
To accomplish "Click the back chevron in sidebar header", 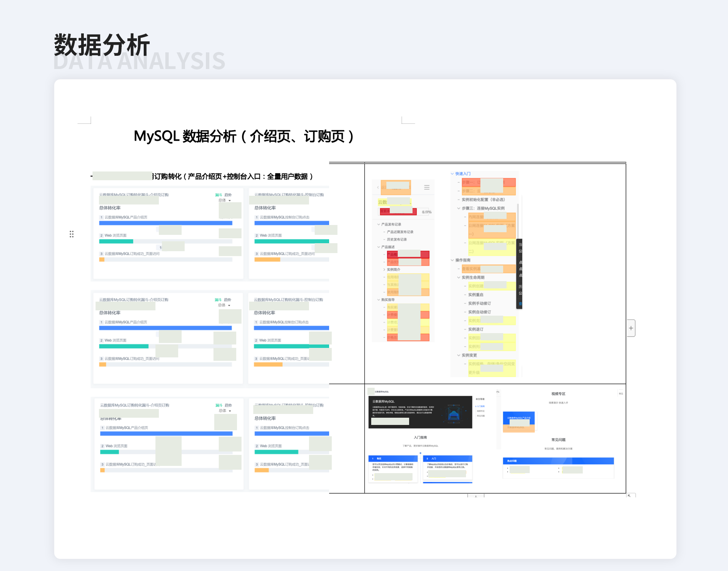I will [x=378, y=187].
